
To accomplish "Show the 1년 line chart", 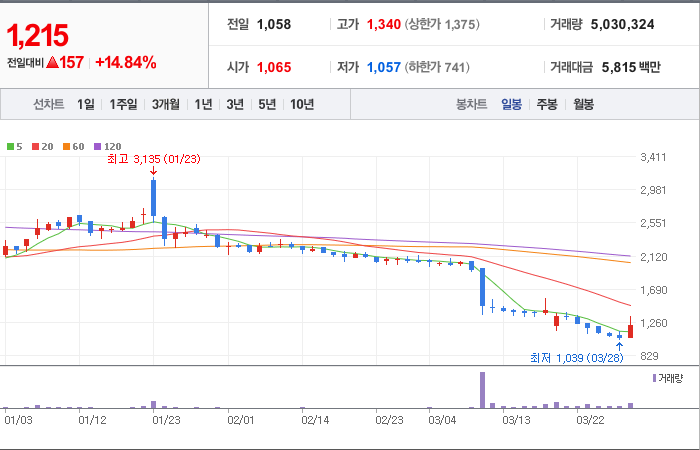I will pos(203,104).
